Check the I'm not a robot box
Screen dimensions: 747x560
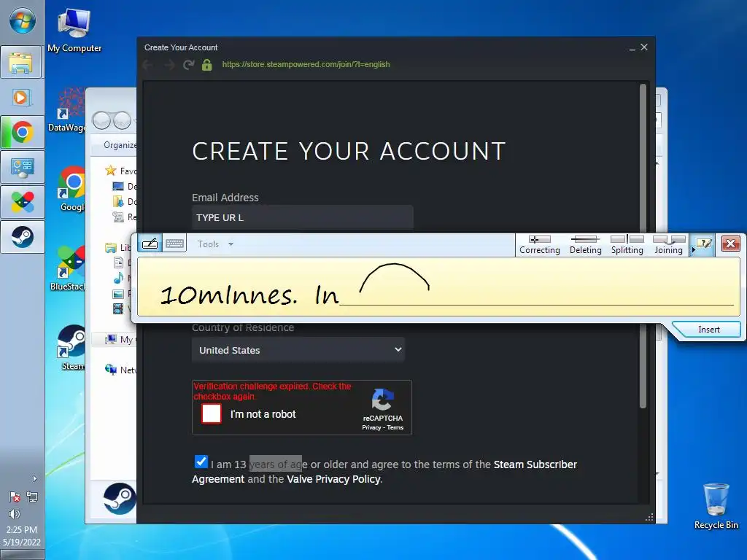pyautogui.click(x=212, y=413)
